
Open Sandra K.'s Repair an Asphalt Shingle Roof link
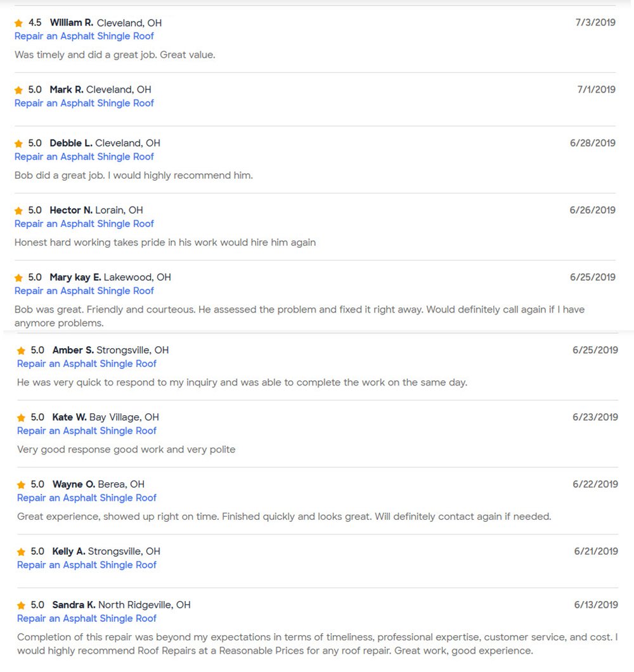point(87,619)
